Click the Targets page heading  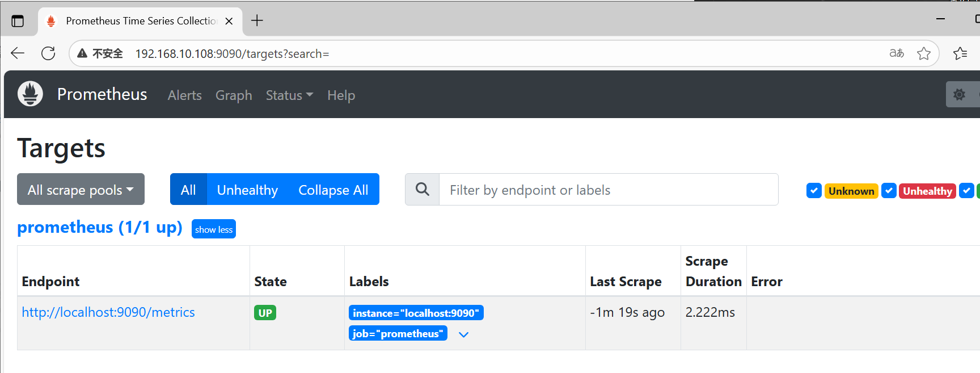pos(61,148)
